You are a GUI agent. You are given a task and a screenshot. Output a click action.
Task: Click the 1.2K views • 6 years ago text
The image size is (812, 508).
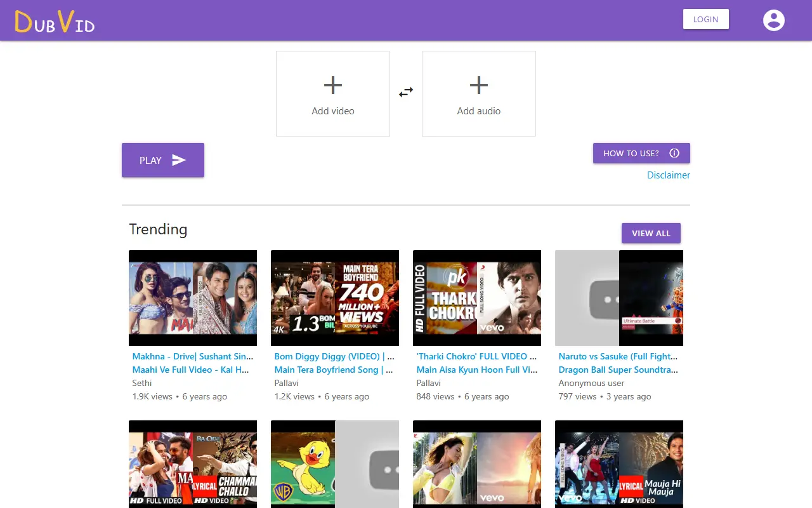click(322, 396)
